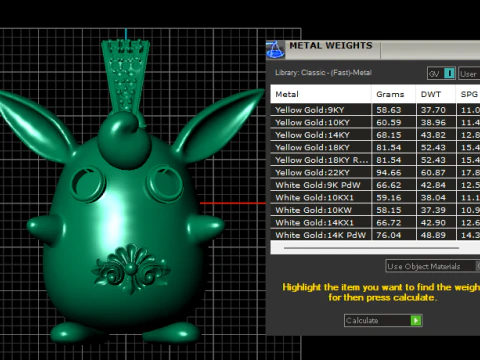Toggle the GV switch
Screen dimensions: 480x360
click(x=441, y=73)
